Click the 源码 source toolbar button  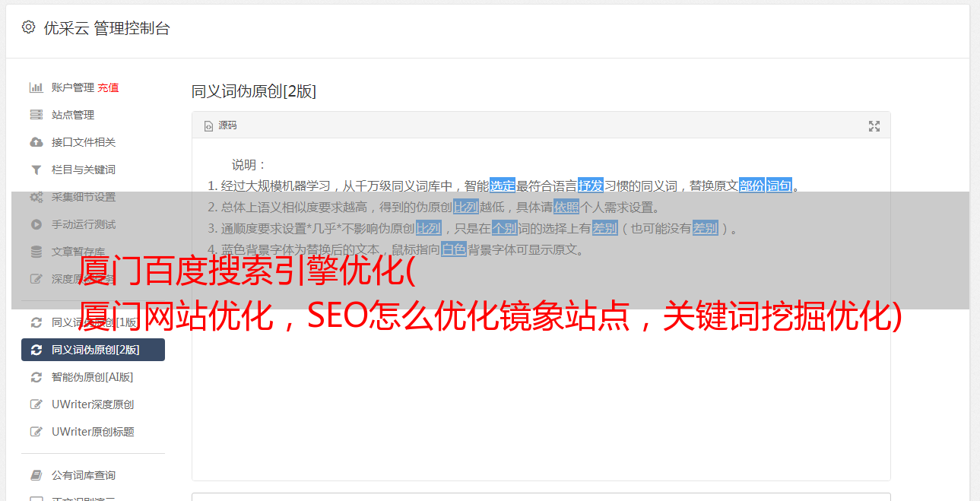pos(220,125)
